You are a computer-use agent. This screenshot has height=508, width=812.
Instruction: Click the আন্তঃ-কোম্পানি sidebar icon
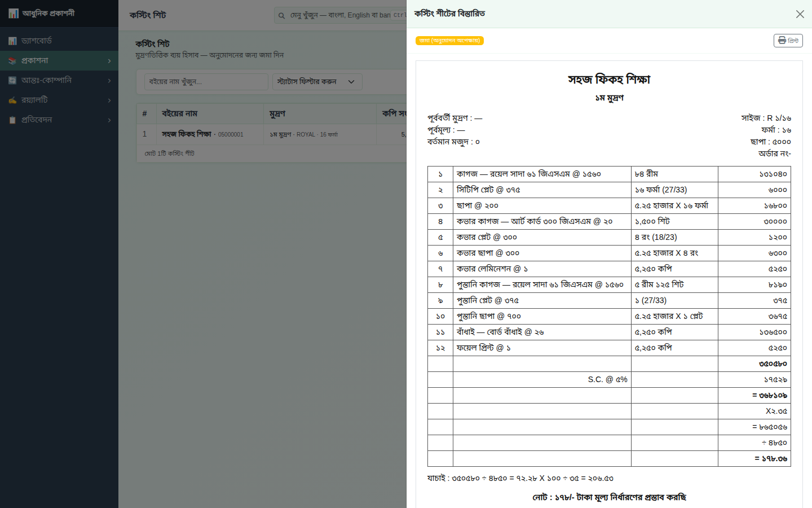pos(12,80)
